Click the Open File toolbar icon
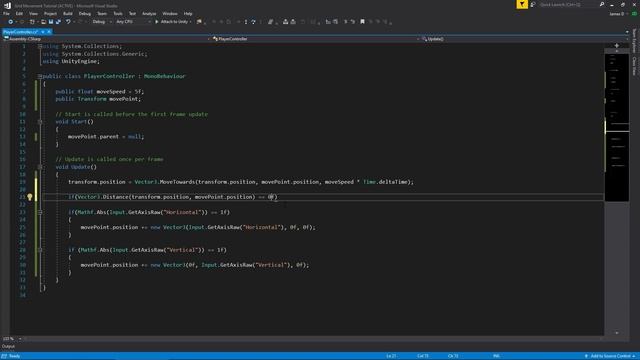Screen dimensions: 640x360 [43, 22]
